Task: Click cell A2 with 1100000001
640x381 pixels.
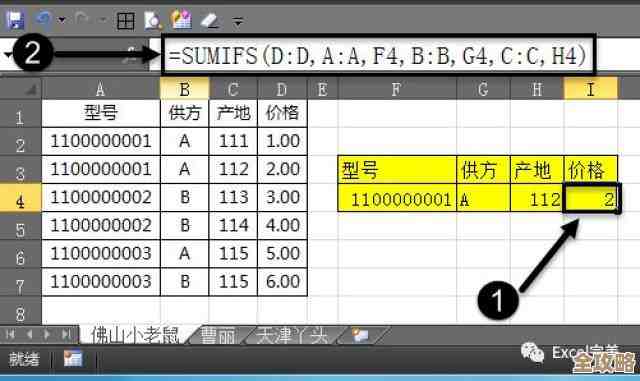Action: point(101,141)
